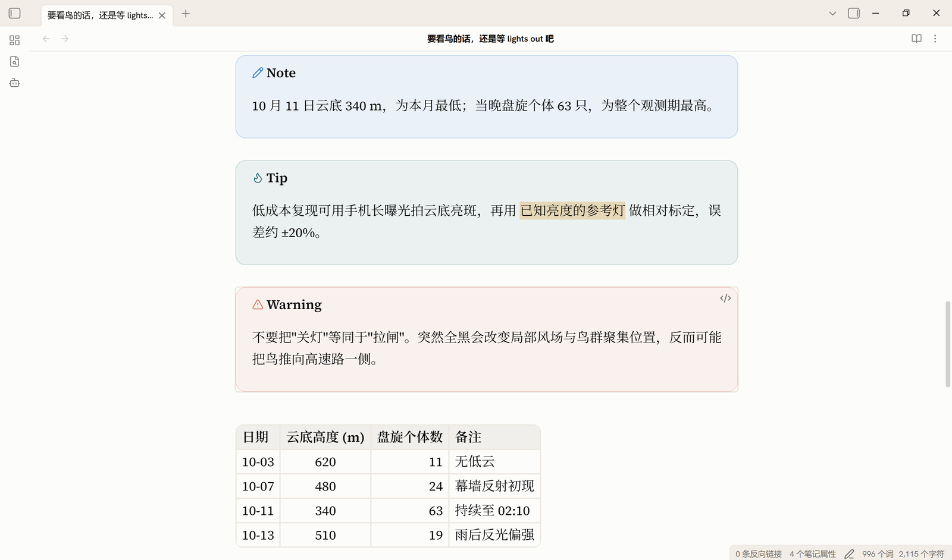Open the file search icon in the ribbon
Screen dimensions: 952x560
coord(15,61)
